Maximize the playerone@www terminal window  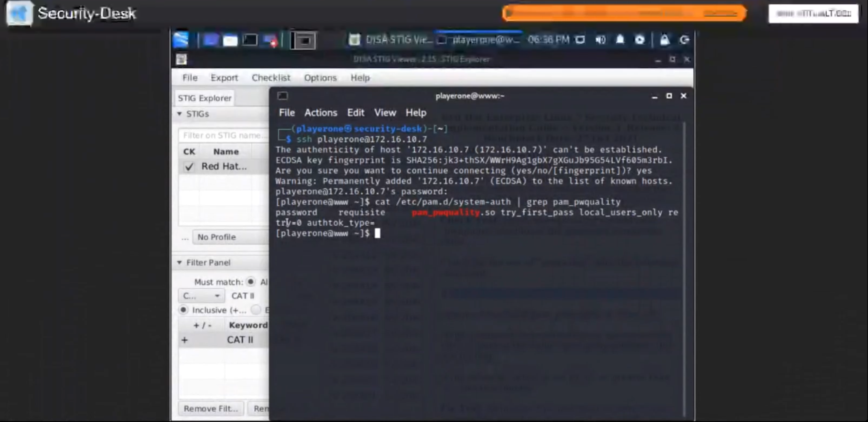tap(669, 96)
